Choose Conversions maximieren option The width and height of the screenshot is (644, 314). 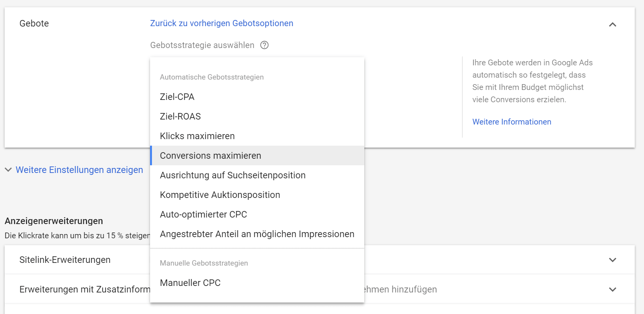[x=257, y=156]
